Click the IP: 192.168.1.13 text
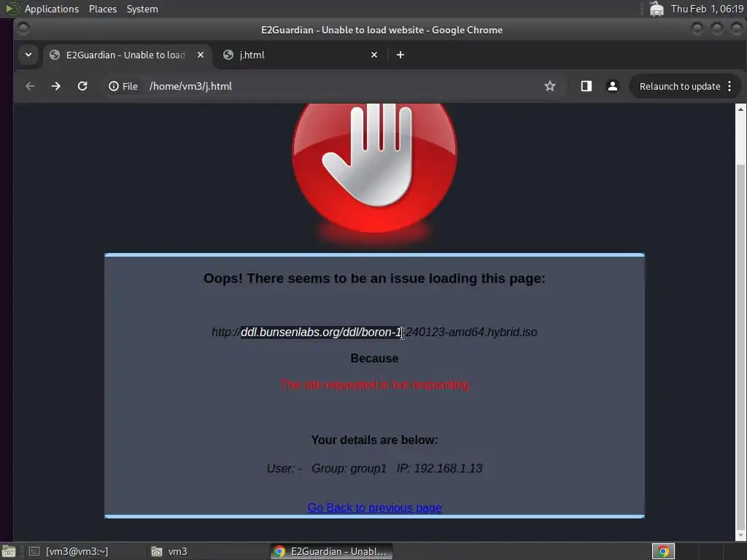The width and height of the screenshot is (747, 560). 440,468
